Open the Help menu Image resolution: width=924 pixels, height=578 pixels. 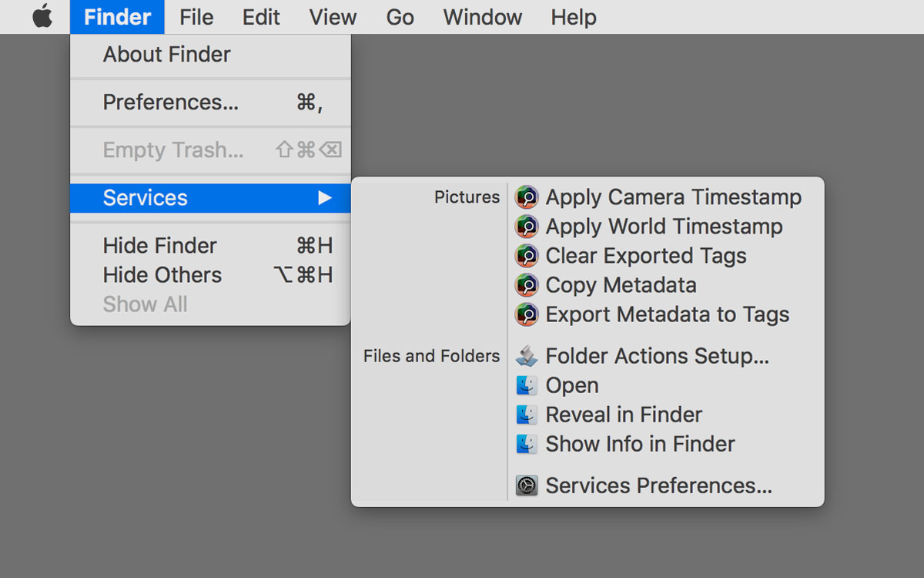point(574,17)
